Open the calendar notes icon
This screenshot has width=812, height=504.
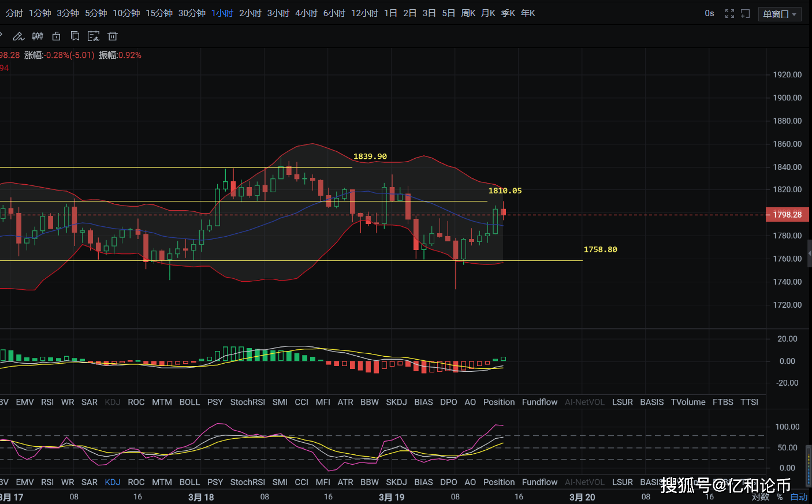[x=94, y=36]
